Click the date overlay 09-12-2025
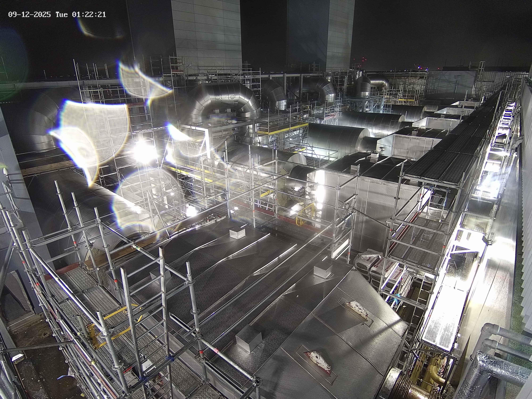532x399 pixels. tap(29, 15)
